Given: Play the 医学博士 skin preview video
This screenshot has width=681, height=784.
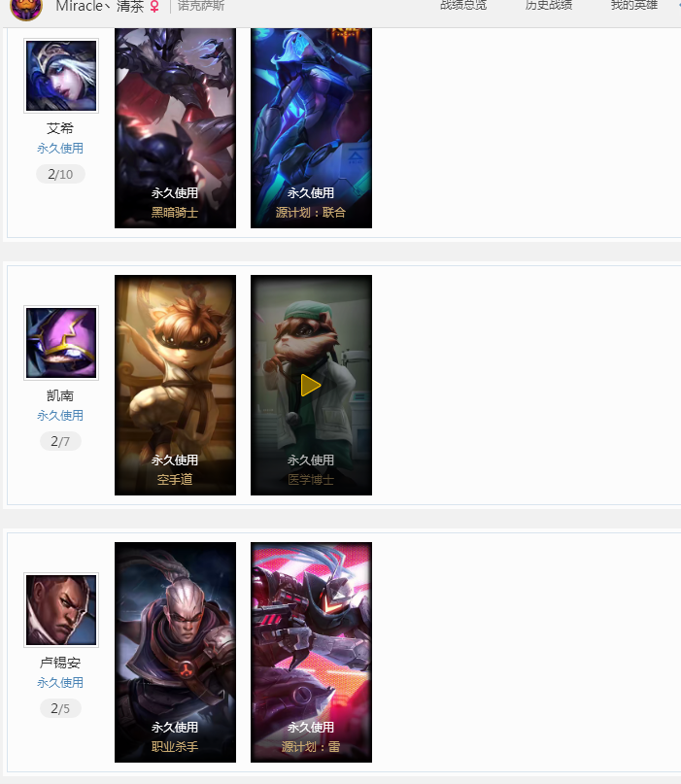Looking at the screenshot, I should click(311, 385).
